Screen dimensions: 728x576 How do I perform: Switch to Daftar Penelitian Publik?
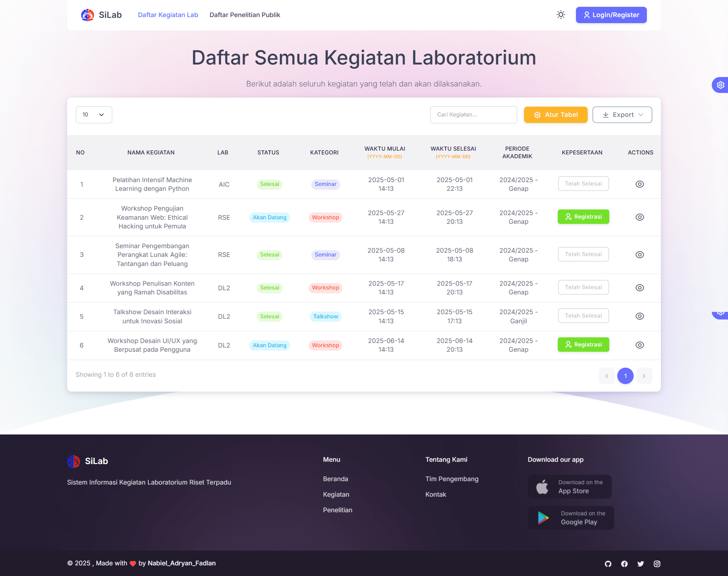[x=245, y=15]
